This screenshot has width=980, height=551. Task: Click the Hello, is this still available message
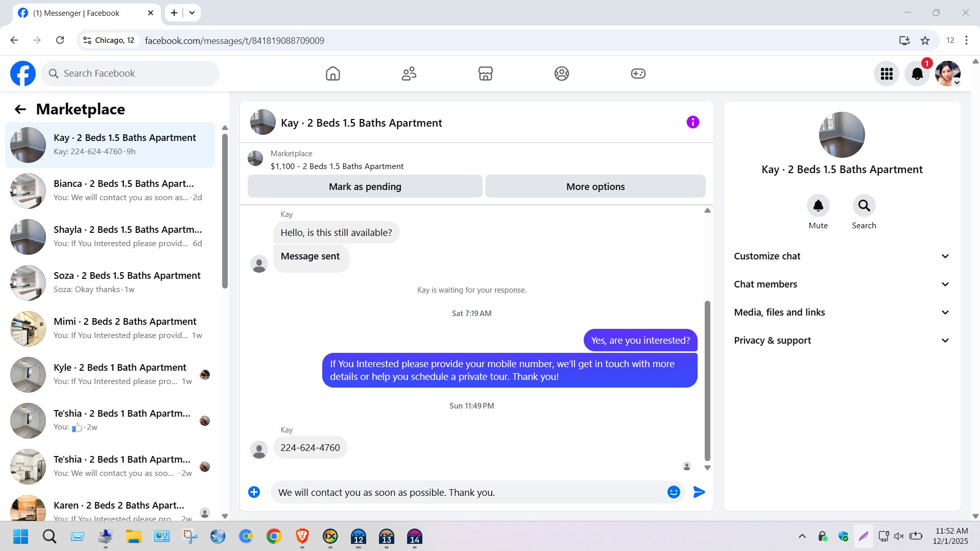click(x=336, y=233)
